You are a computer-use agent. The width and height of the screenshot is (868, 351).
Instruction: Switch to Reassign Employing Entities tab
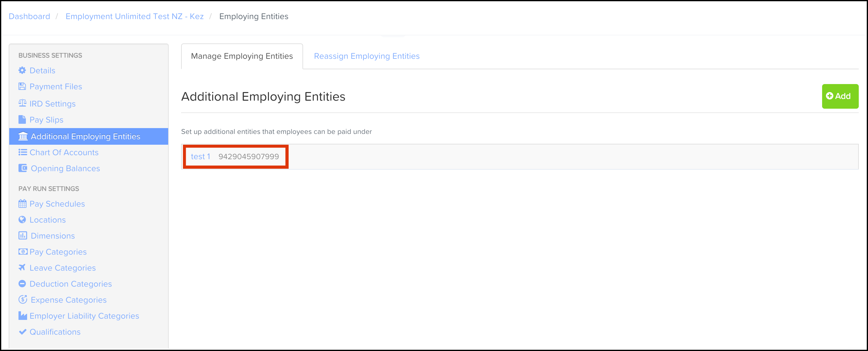(367, 56)
